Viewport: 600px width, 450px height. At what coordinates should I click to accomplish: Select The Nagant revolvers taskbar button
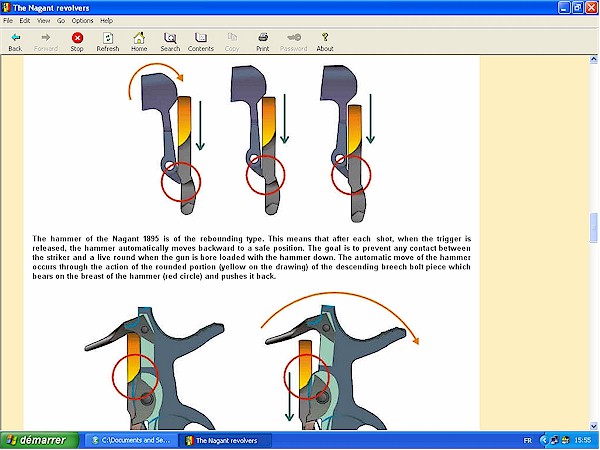pos(226,440)
